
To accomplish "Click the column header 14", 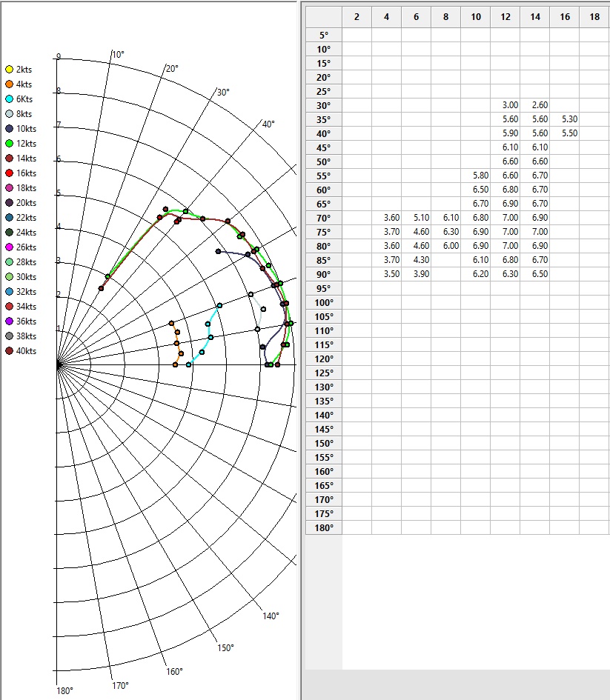I will tap(535, 17).
